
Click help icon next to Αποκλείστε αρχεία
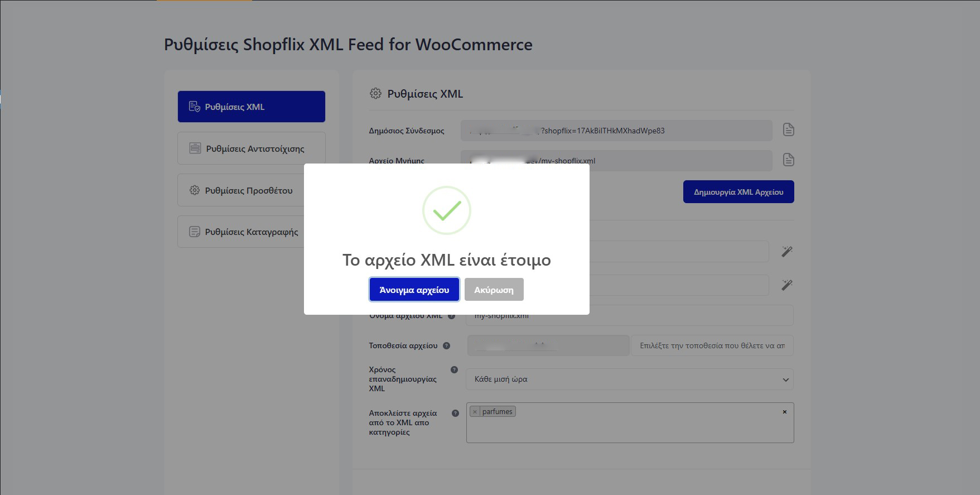point(455,414)
